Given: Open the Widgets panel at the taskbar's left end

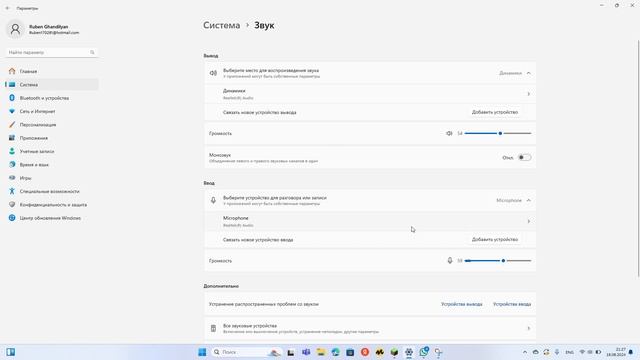Looking at the screenshot, I should tap(11, 352).
